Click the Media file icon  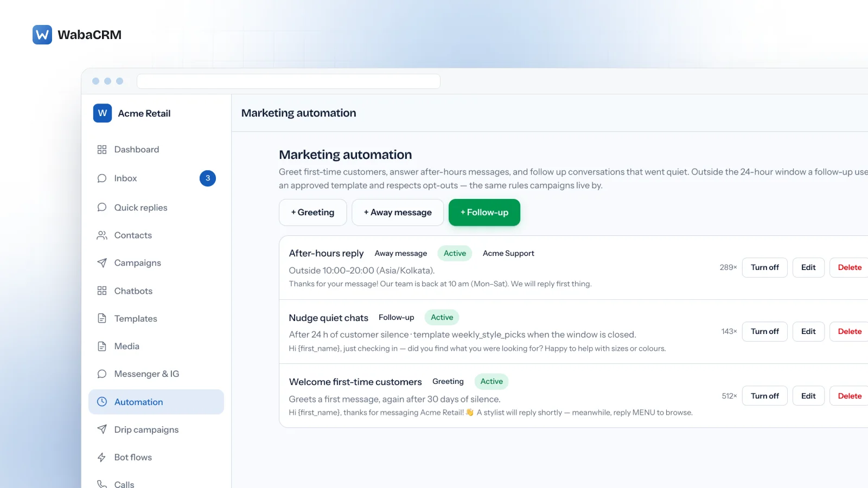pos(102,346)
